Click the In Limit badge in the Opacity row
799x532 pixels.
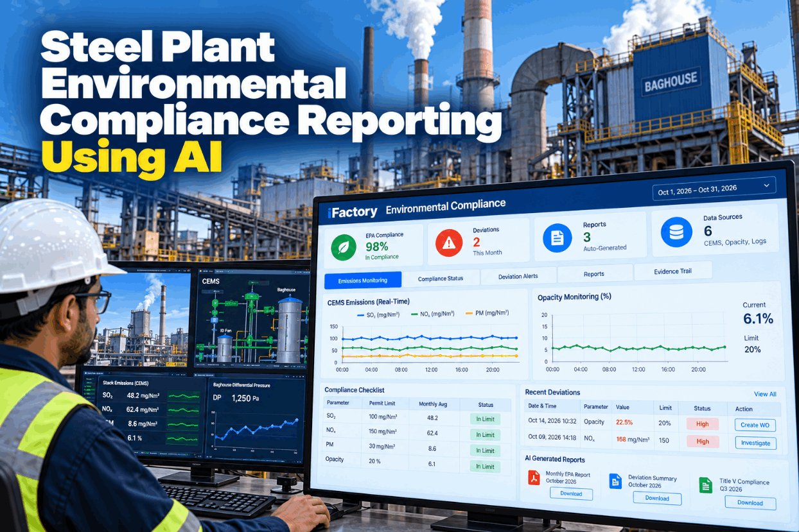point(486,467)
